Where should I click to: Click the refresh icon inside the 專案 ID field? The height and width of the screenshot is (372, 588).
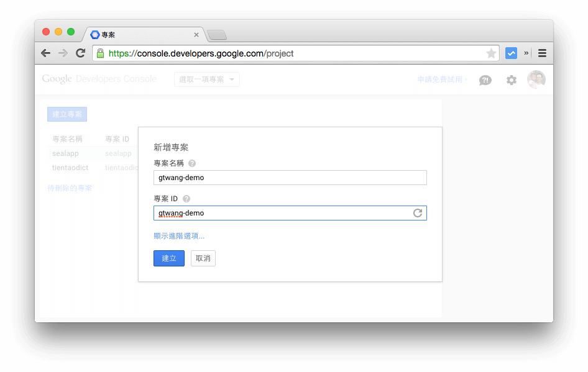[417, 212]
